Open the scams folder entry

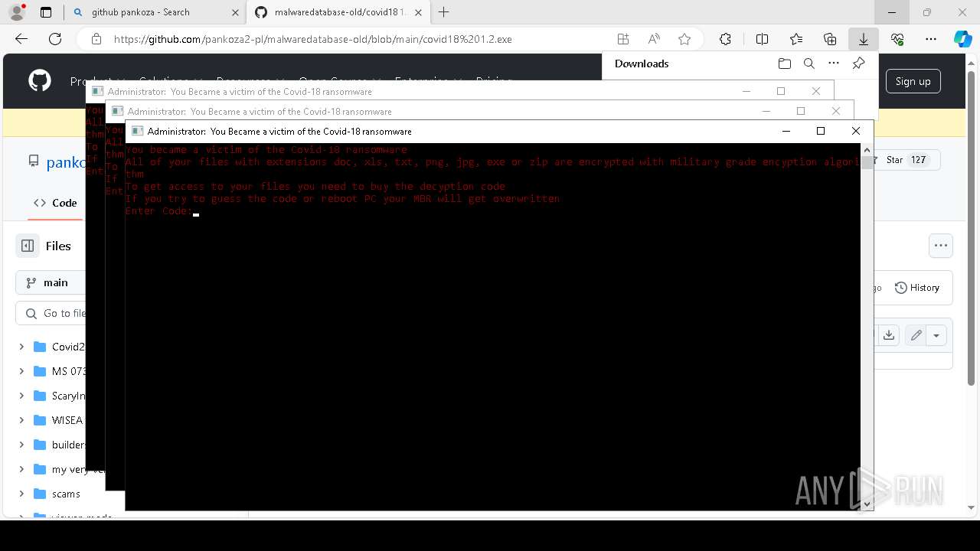point(66,494)
